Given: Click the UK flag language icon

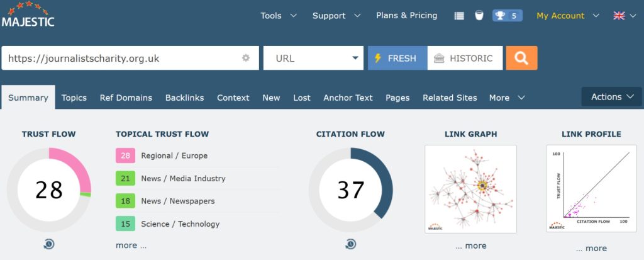Looking at the screenshot, I should [x=619, y=16].
